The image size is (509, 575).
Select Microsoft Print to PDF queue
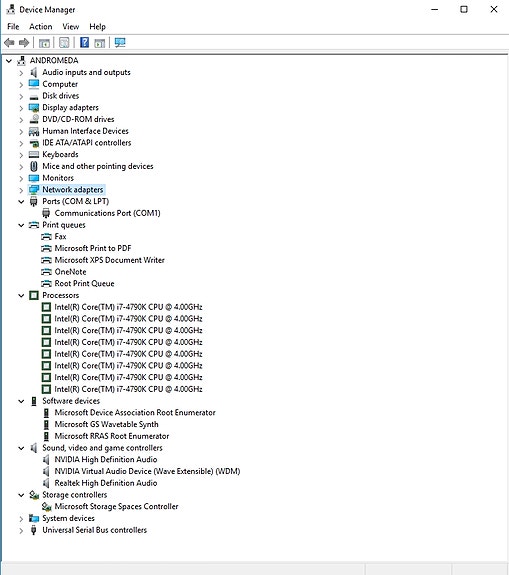93,248
